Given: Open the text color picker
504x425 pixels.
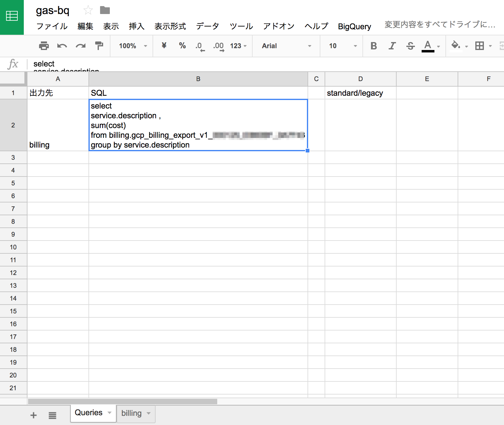Looking at the screenshot, I should (x=428, y=46).
